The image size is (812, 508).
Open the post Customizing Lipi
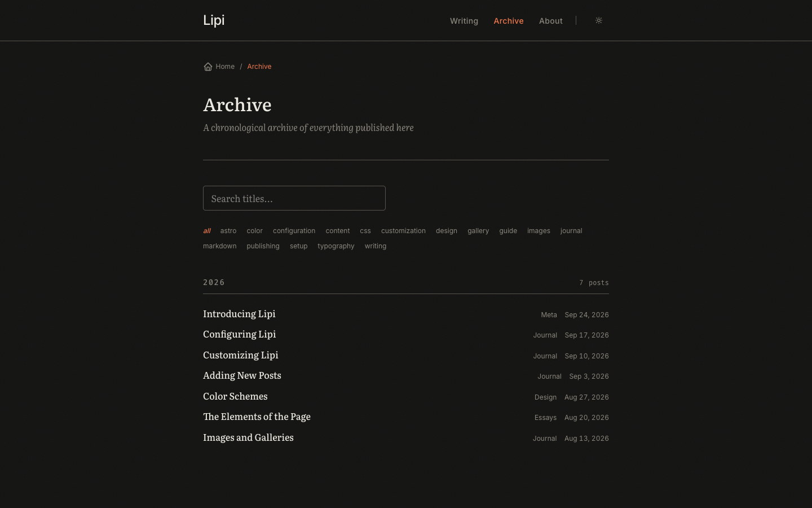pos(241,355)
